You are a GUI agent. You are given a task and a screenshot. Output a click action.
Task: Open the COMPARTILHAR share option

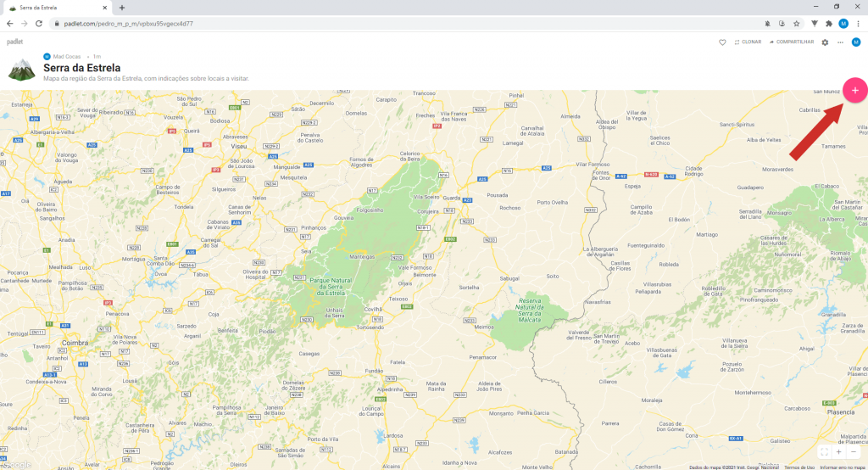pyautogui.click(x=792, y=42)
